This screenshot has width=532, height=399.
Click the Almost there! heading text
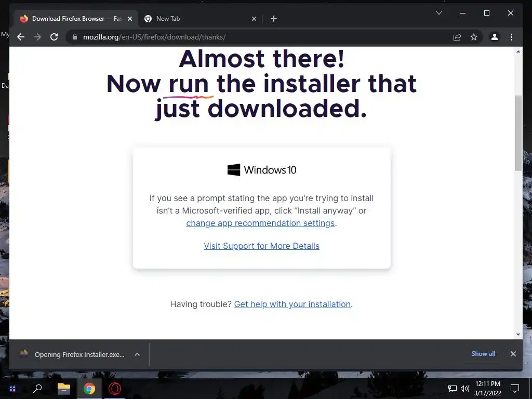click(262, 59)
